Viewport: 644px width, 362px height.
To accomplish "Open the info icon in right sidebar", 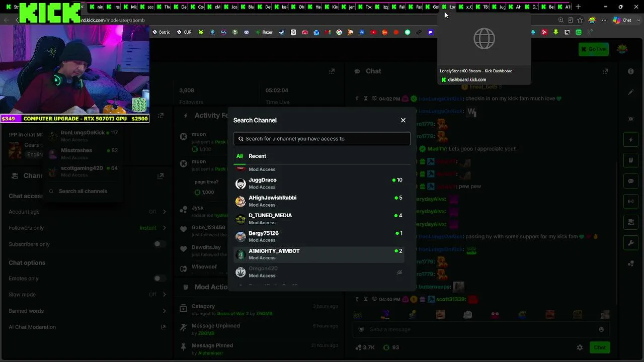I will click(x=631, y=71).
